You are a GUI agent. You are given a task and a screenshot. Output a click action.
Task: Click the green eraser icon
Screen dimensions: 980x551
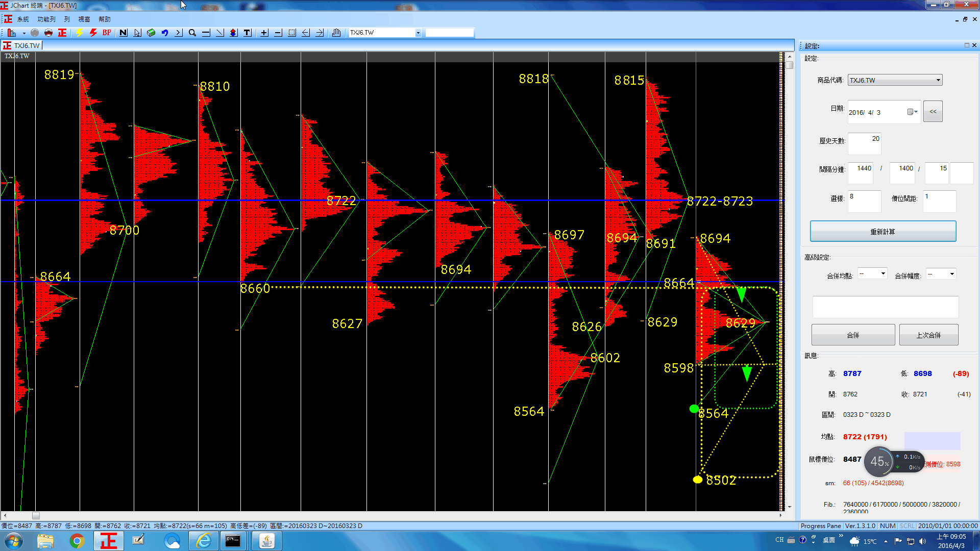pyautogui.click(x=151, y=33)
